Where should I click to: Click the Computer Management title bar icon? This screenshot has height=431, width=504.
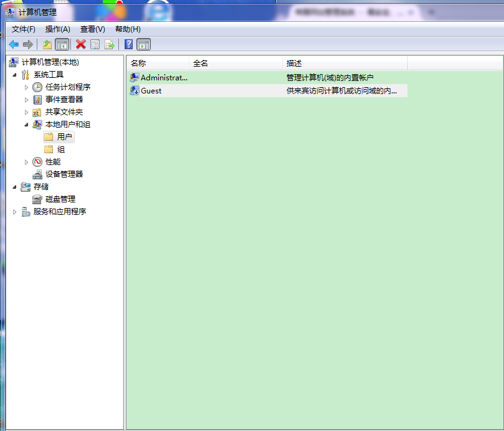(10, 12)
